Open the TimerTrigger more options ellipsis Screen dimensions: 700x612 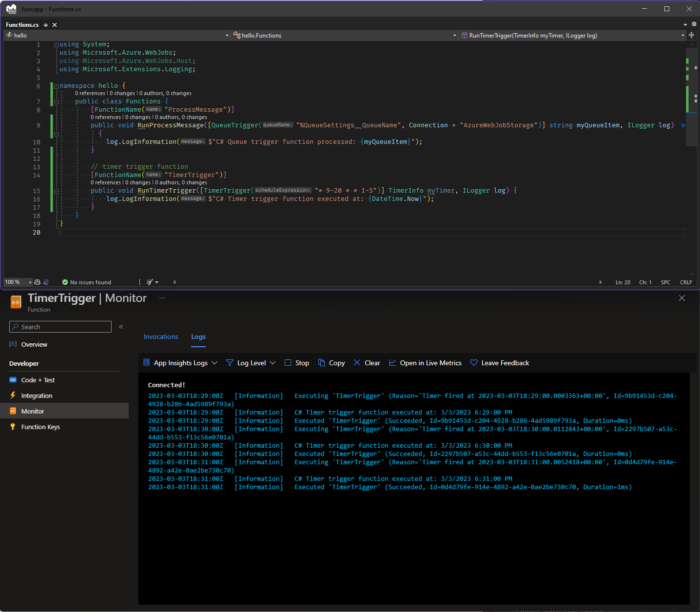click(162, 298)
